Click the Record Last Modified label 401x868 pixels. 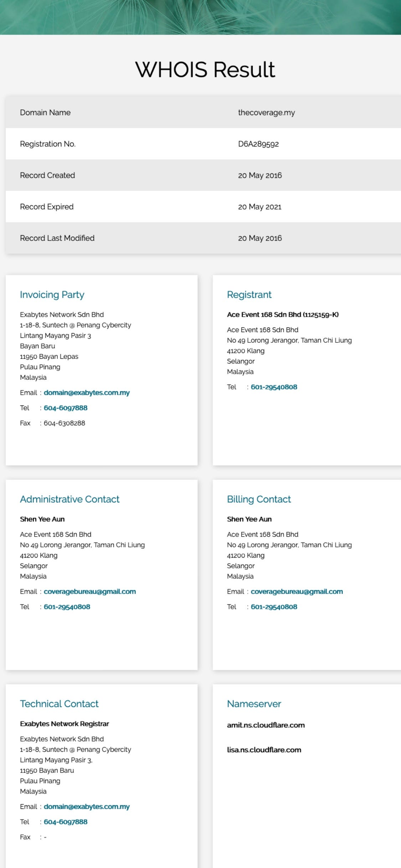pos(57,238)
